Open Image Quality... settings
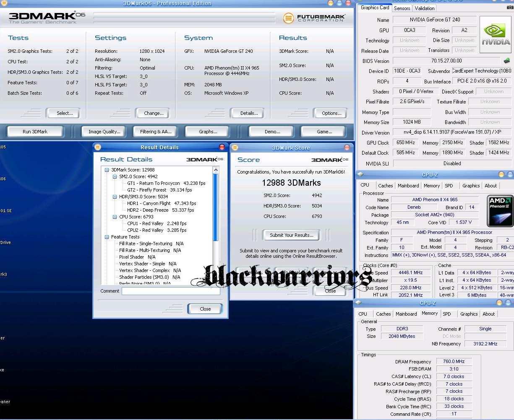 tap(104, 132)
